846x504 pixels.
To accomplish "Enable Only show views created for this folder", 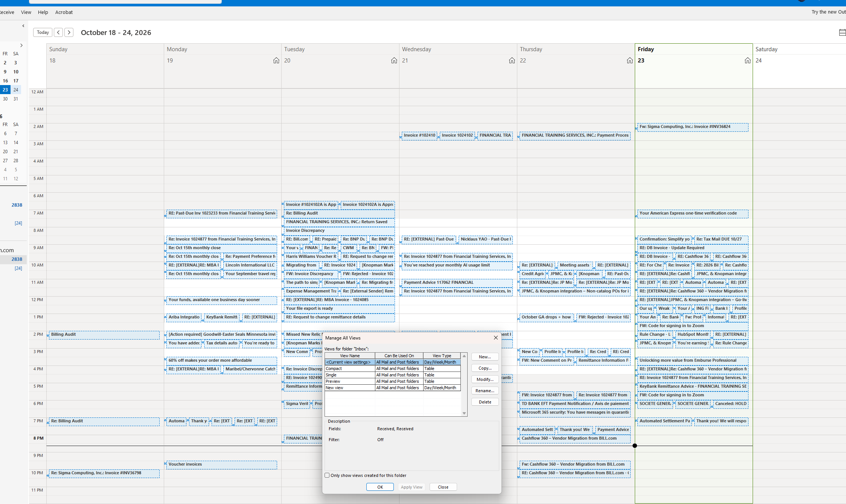I will 327,475.
